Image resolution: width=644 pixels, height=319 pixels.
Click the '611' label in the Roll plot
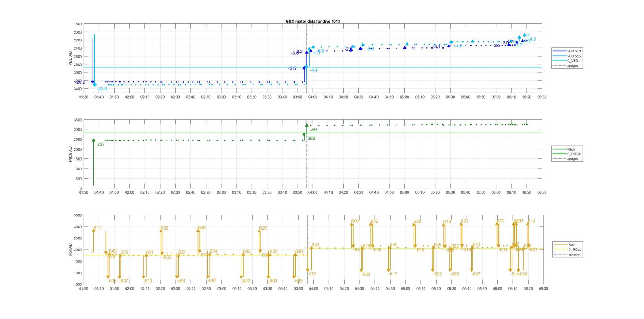coord(97,228)
